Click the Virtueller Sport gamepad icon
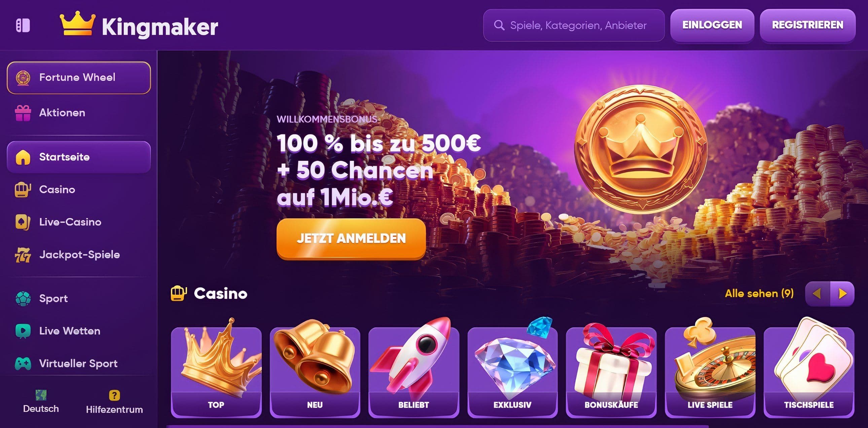Viewport: 868px width, 428px height. (x=23, y=364)
